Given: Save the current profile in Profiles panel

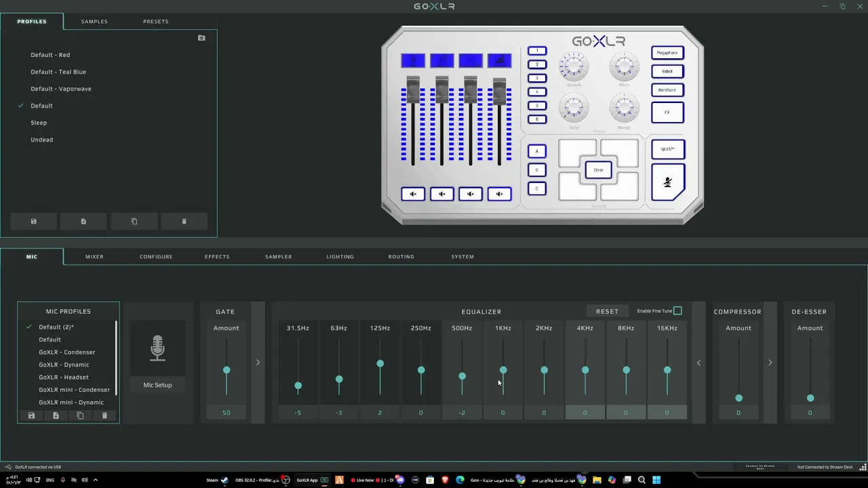Looking at the screenshot, I should [x=34, y=222].
